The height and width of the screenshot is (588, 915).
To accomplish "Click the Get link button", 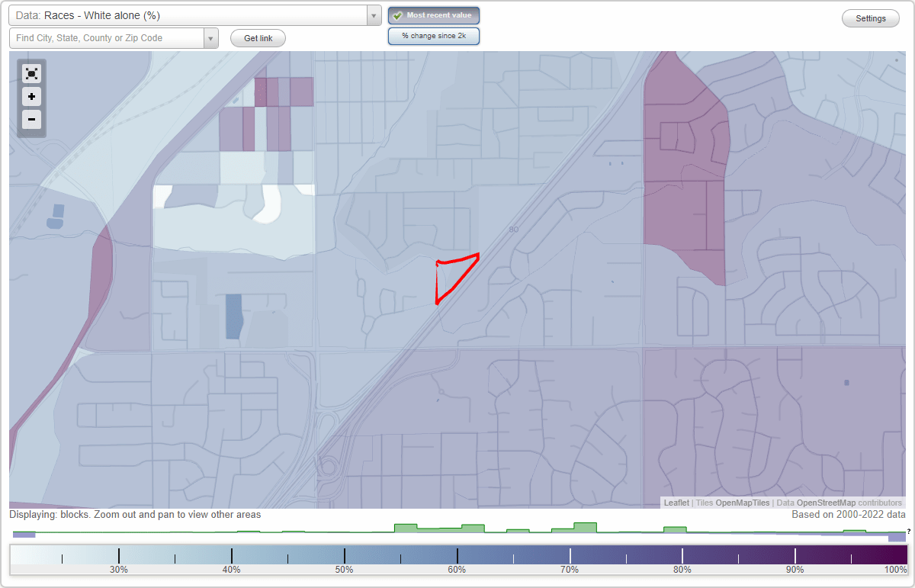I will [257, 37].
